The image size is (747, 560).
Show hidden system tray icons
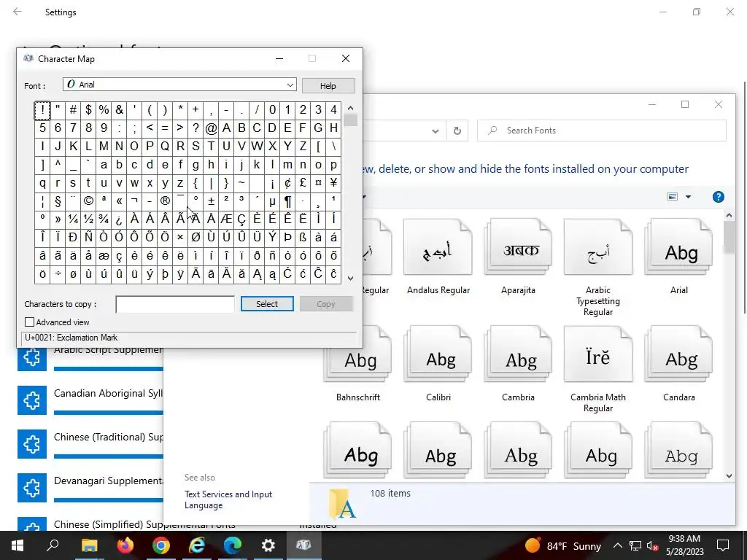(x=617, y=545)
